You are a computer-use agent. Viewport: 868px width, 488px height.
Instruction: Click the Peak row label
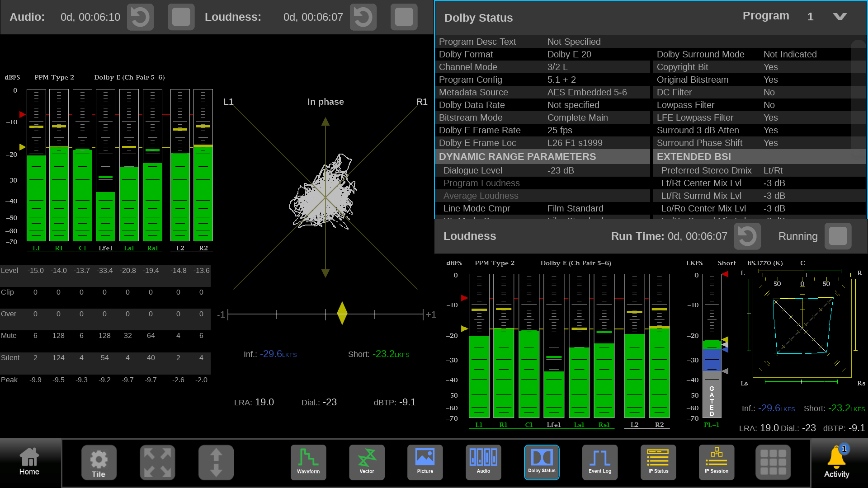point(9,380)
